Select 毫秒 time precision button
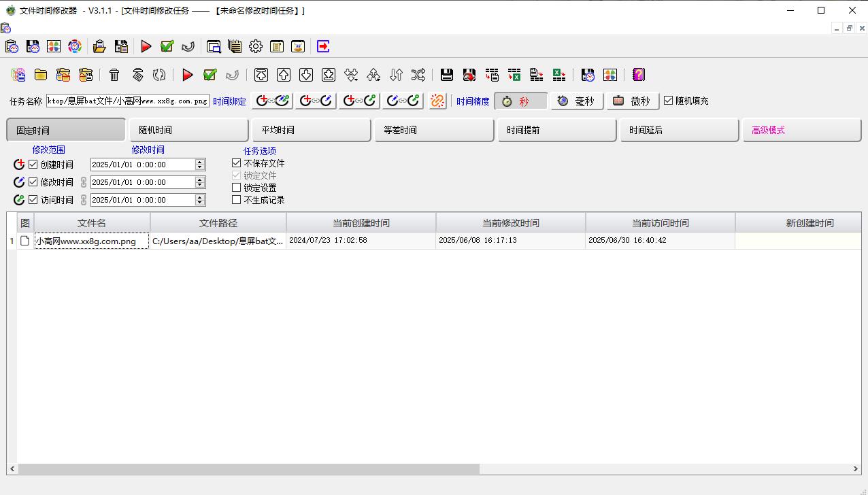Viewport: 868px width, 495px height. pos(577,101)
